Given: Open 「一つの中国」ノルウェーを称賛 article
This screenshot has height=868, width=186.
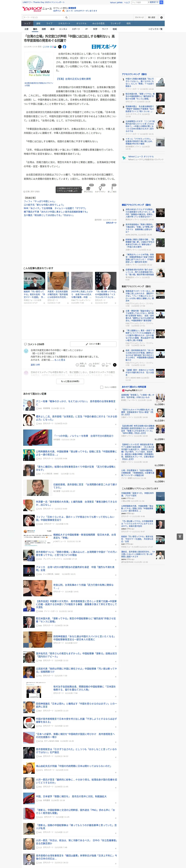Looking at the screenshot, I should pos(83,436).
